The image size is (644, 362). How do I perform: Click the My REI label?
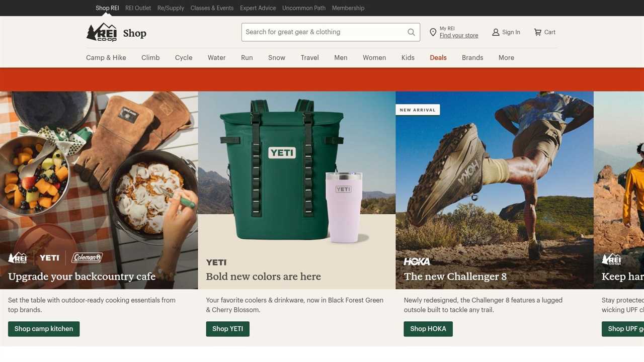(447, 29)
